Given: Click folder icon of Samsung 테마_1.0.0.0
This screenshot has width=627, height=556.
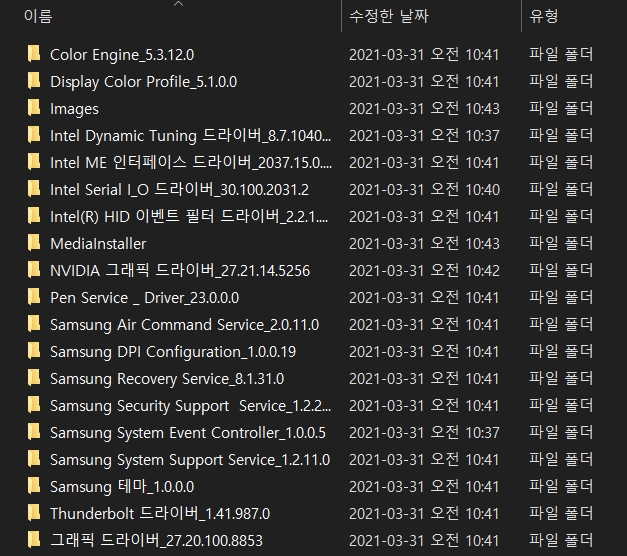Looking at the screenshot, I should pyautogui.click(x=34, y=486).
